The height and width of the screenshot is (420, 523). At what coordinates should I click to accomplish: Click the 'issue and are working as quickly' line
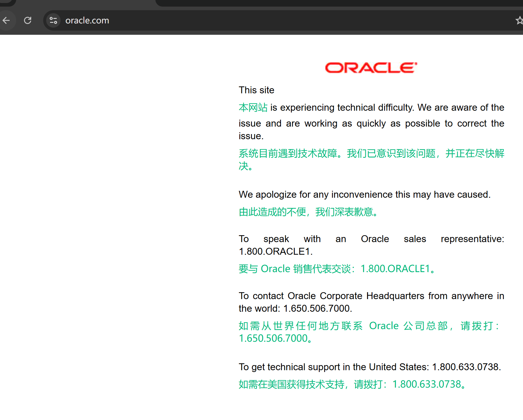coord(372,123)
